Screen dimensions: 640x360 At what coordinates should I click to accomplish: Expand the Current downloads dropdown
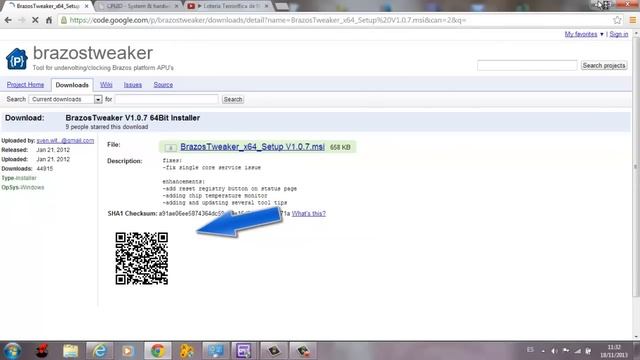coord(65,99)
